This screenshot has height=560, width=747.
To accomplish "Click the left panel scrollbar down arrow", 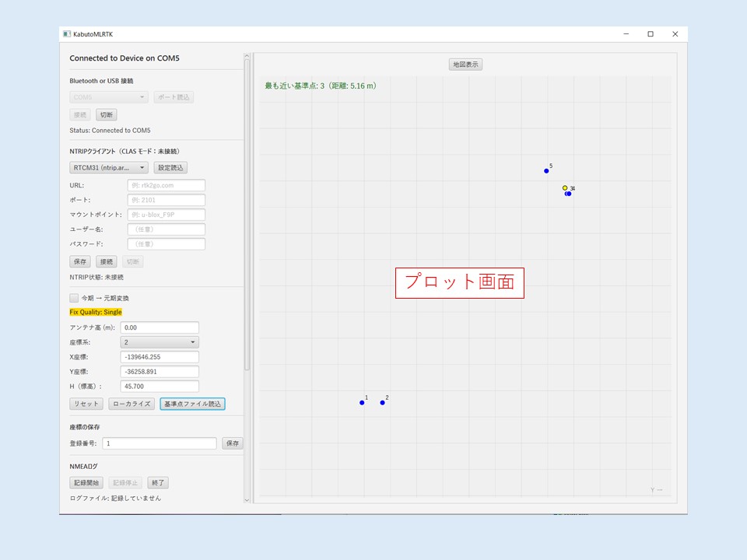I will [x=247, y=500].
